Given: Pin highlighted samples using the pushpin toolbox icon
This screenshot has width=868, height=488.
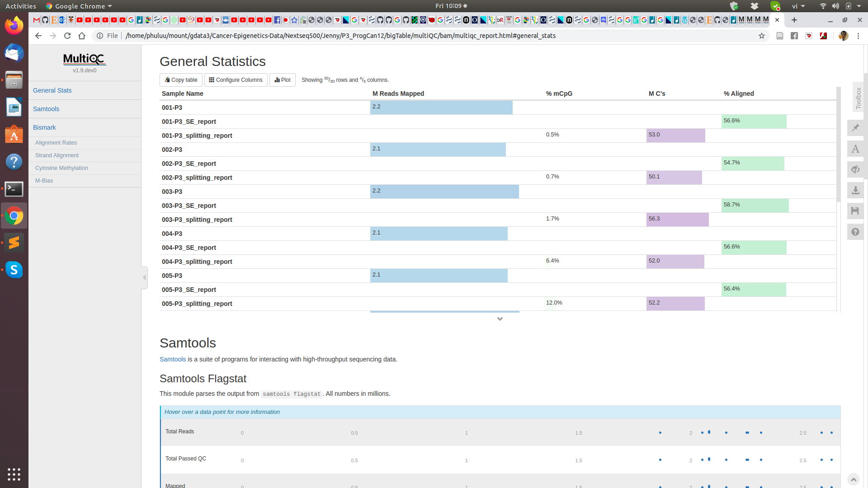Looking at the screenshot, I should [855, 128].
